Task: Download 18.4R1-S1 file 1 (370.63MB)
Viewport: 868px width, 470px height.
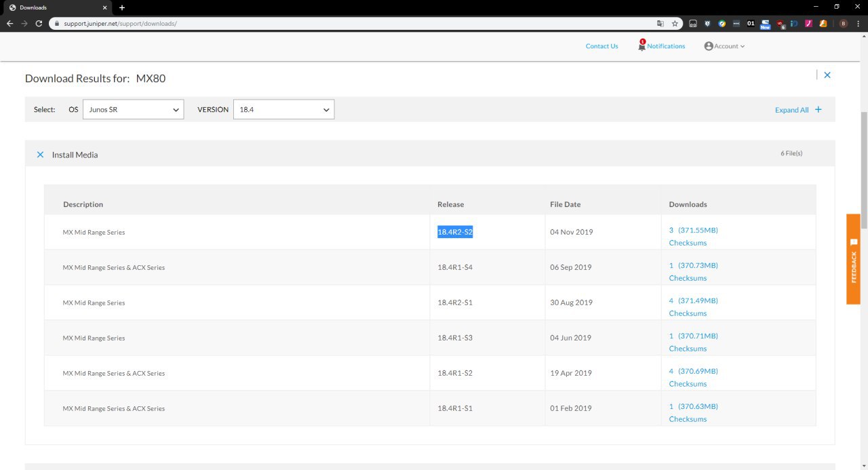Action: click(693, 406)
